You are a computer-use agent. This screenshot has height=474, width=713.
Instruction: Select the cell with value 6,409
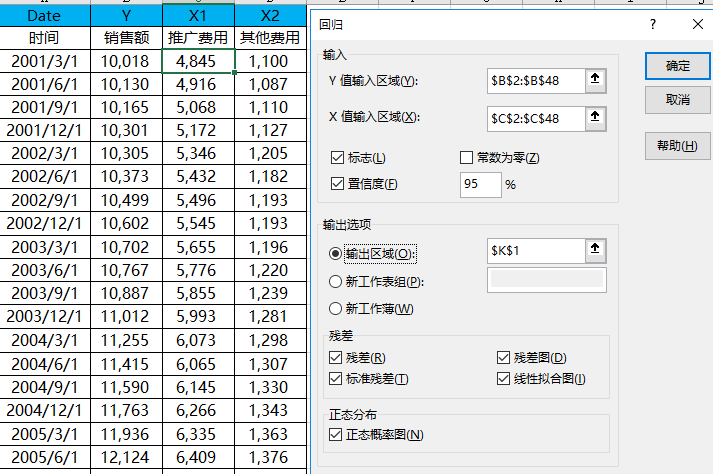(x=198, y=457)
